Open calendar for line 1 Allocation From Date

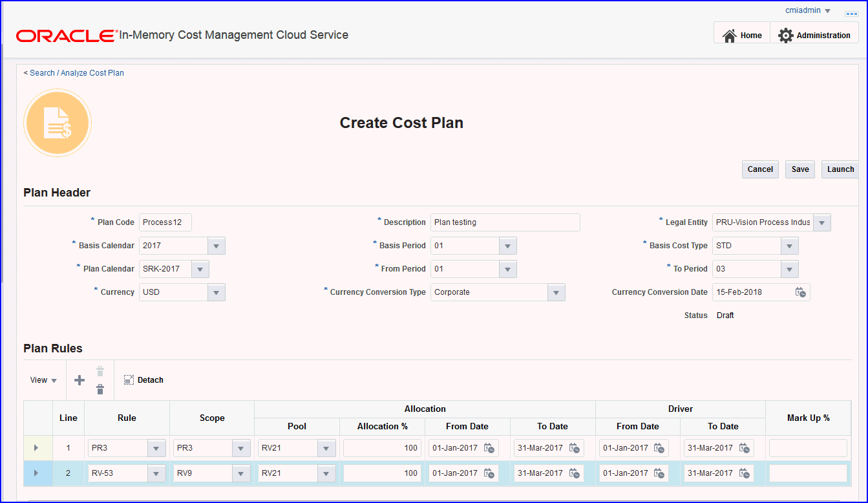489,448
